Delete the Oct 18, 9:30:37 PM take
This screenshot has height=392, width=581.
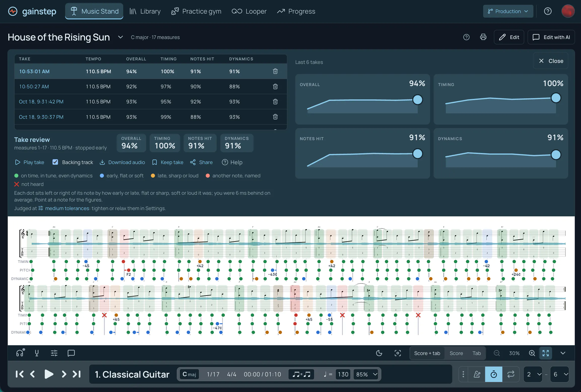pyautogui.click(x=275, y=117)
